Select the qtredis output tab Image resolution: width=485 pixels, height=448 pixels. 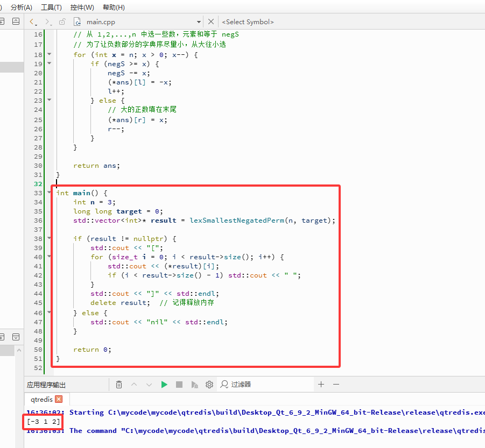coord(41,399)
